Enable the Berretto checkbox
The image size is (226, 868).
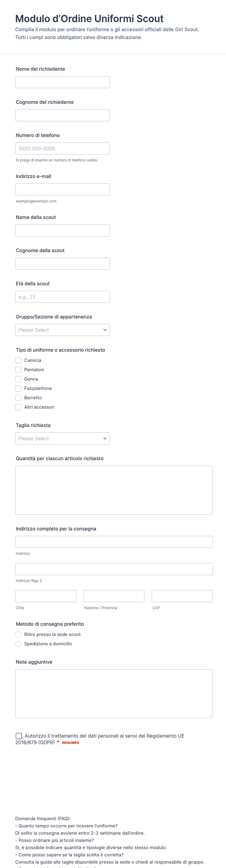(x=18, y=398)
